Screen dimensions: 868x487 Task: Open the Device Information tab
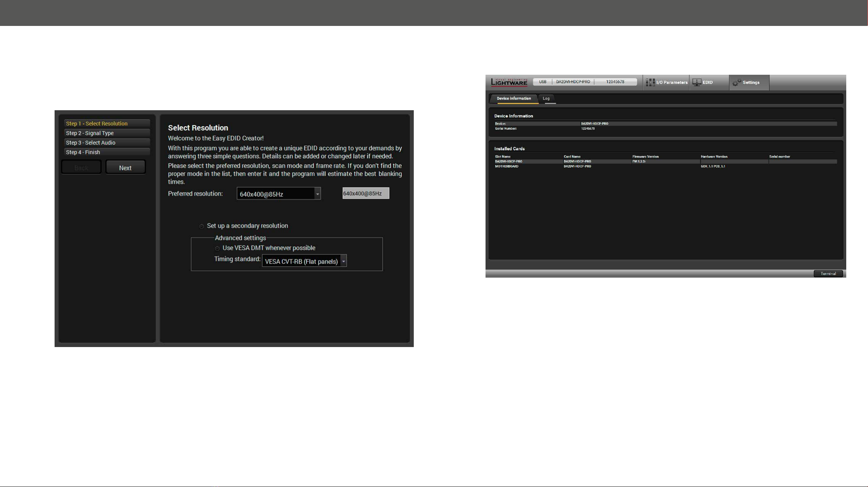tap(514, 98)
